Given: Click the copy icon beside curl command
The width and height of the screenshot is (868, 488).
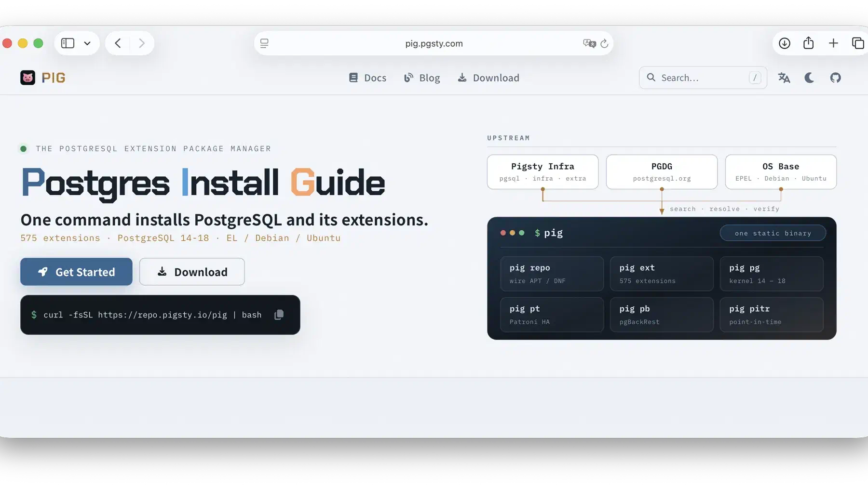Looking at the screenshot, I should (279, 315).
